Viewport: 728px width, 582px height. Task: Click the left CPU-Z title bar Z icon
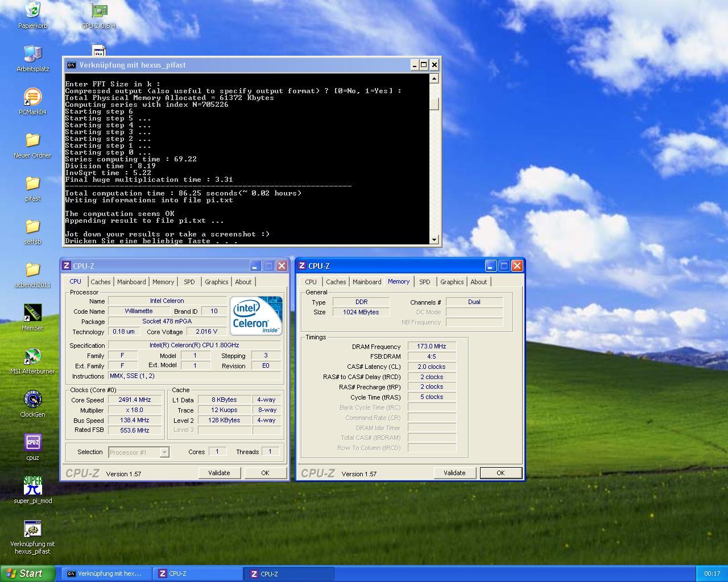pyautogui.click(x=67, y=265)
